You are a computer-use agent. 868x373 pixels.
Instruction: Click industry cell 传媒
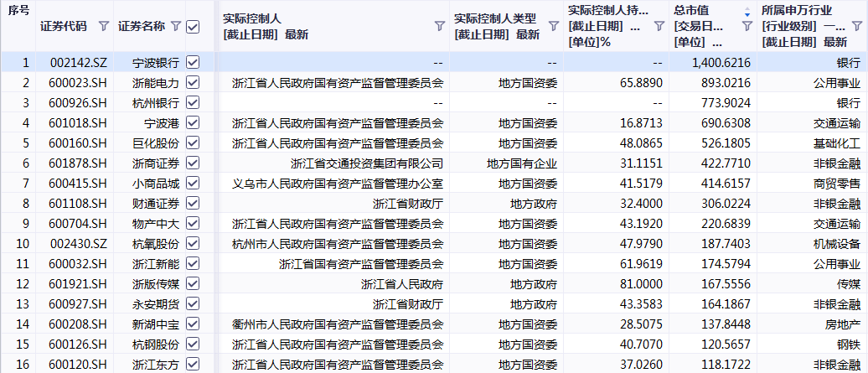tap(850, 284)
